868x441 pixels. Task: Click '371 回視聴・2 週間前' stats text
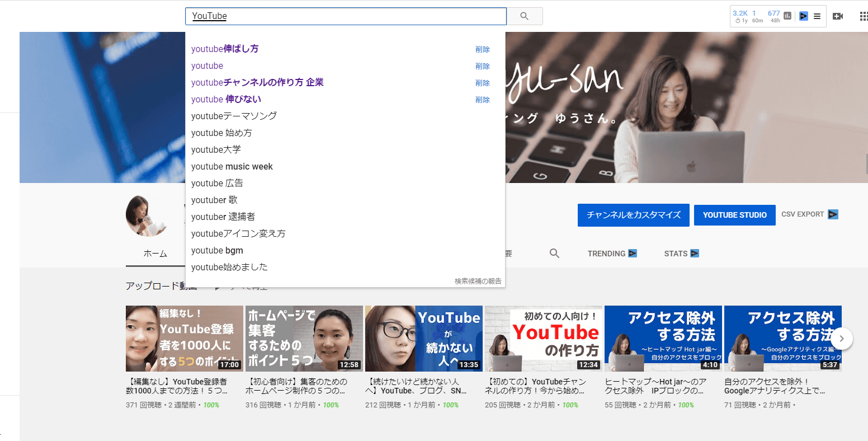[161, 405]
